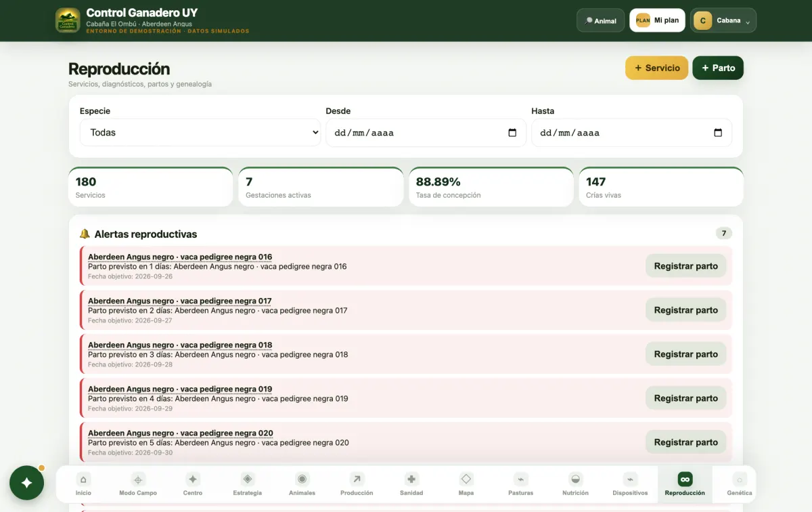Open the calendar picker in the Hasta field
Screen dimensions: 812x512
point(718,133)
